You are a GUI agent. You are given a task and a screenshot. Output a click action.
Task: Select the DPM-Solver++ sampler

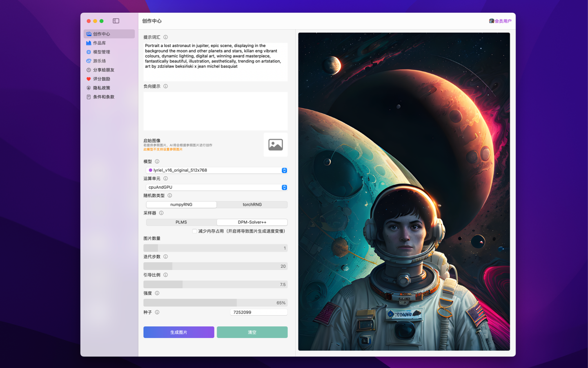(252, 222)
